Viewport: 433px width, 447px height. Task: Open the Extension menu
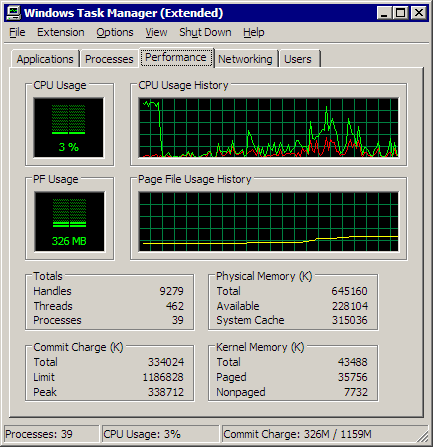(61, 32)
